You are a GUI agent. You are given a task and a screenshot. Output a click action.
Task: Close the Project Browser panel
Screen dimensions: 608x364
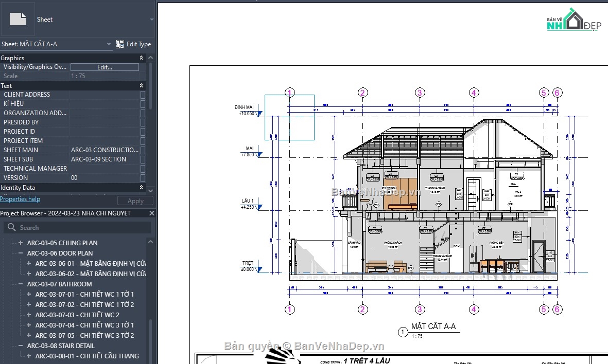pos(151,213)
